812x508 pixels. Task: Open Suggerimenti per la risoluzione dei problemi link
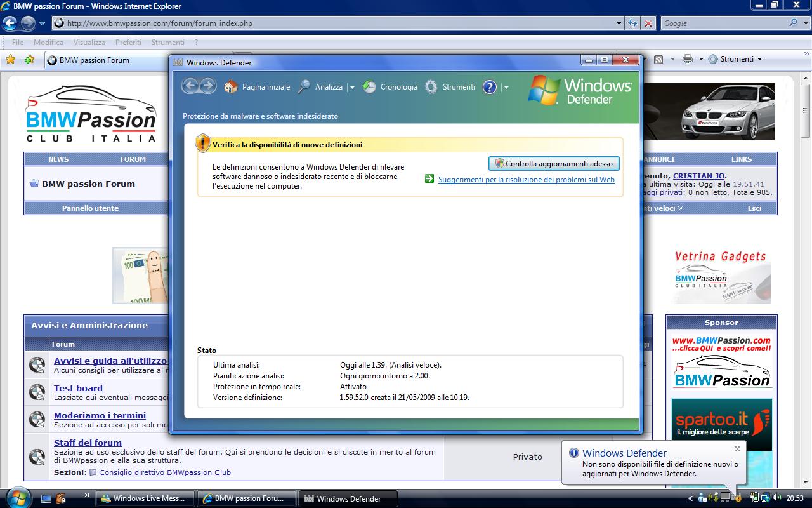(526, 180)
